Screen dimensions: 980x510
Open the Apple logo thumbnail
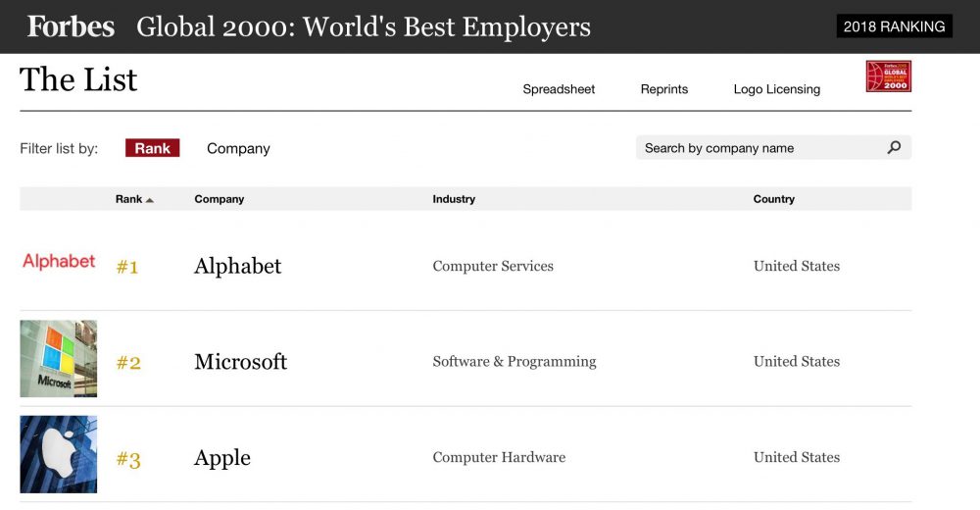(x=59, y=454)
